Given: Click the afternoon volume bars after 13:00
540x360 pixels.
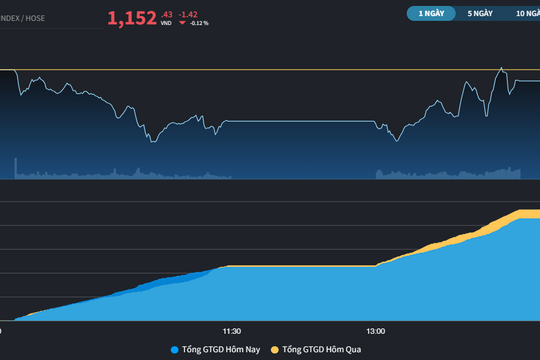Looking at the screenshot, I should coord(448,174).
